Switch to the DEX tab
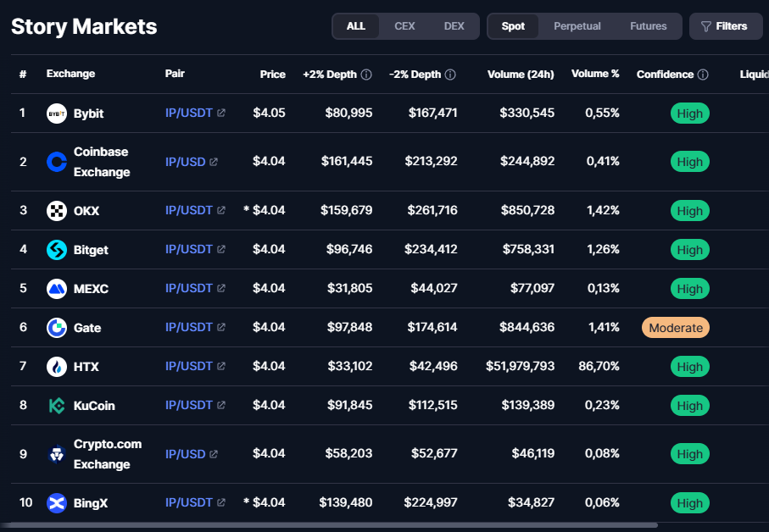This screenshot has height=532, width=769. [x=454, y=26]
